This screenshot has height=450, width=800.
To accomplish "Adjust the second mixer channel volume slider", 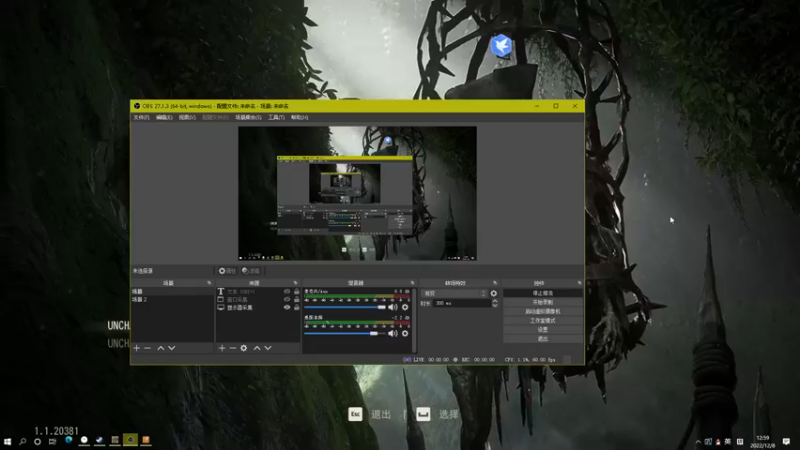I will [x=345, y=333].
